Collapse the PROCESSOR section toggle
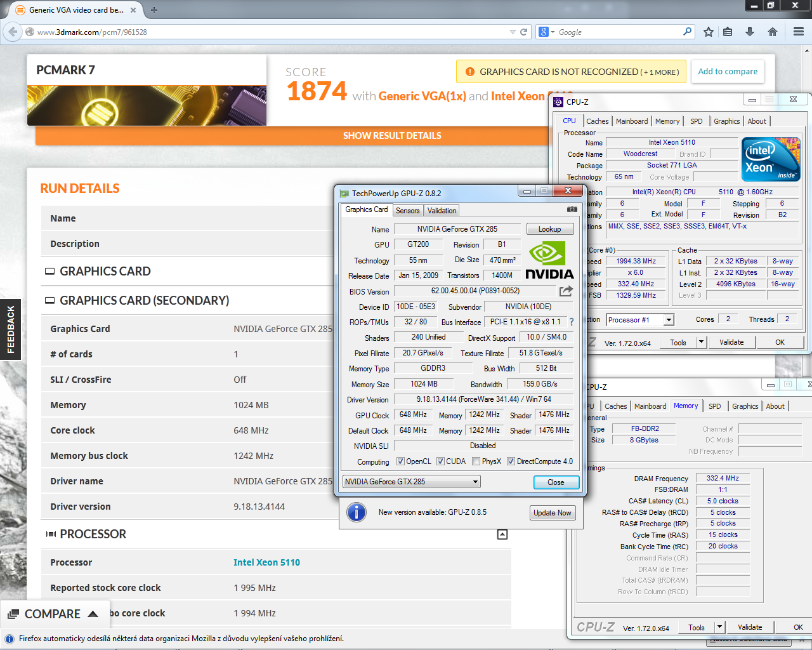The height and width of the screenshot is (650, 812). [502, 534]
